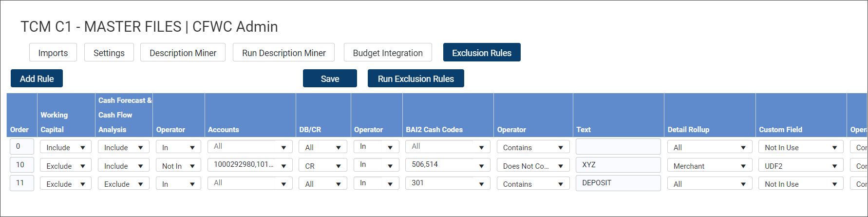Open Detail Rollup dropdown set to Merchant

710,166
